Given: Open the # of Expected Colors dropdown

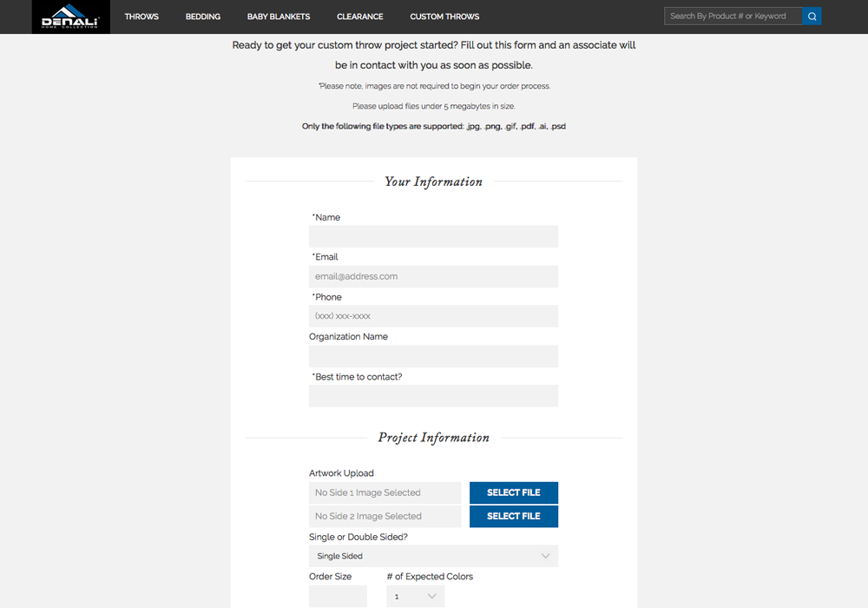Looking at the screenshot, I should click(x=415, y=597).
